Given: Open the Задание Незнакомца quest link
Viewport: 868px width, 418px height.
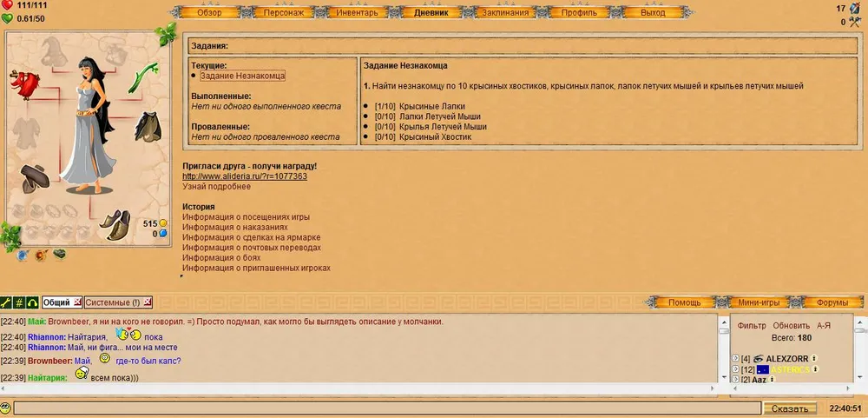Looking at the screenshot, I should coord(242,76).
